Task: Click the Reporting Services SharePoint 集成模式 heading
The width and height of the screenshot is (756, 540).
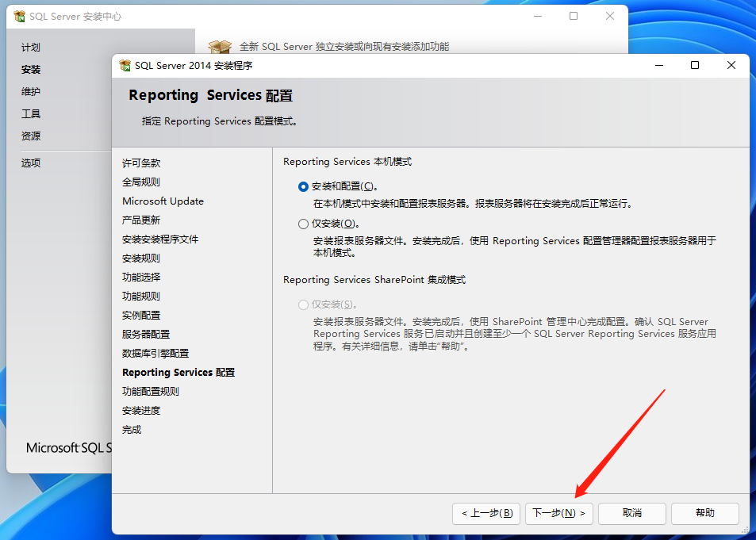Action: coord(374,280)
